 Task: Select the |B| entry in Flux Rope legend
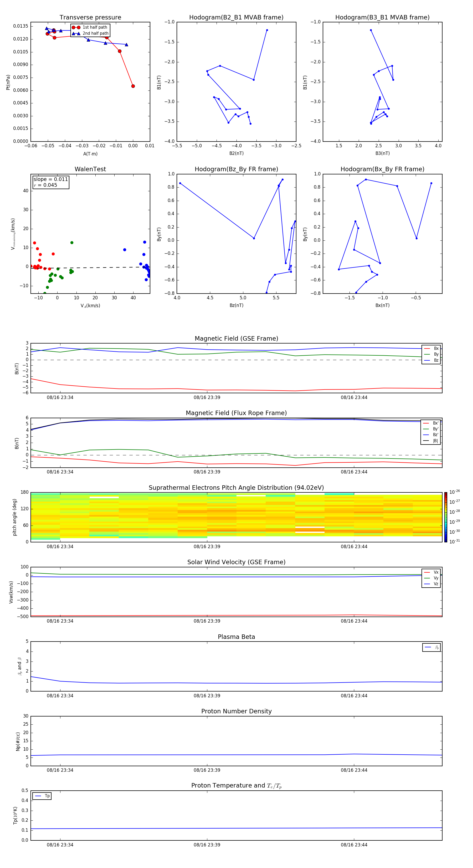point(431,441)
